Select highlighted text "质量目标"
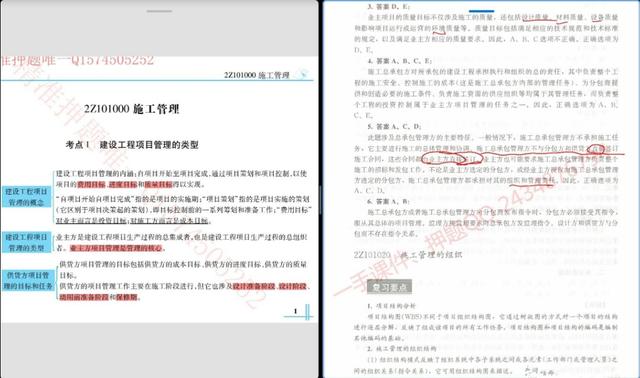 point(159,185)
